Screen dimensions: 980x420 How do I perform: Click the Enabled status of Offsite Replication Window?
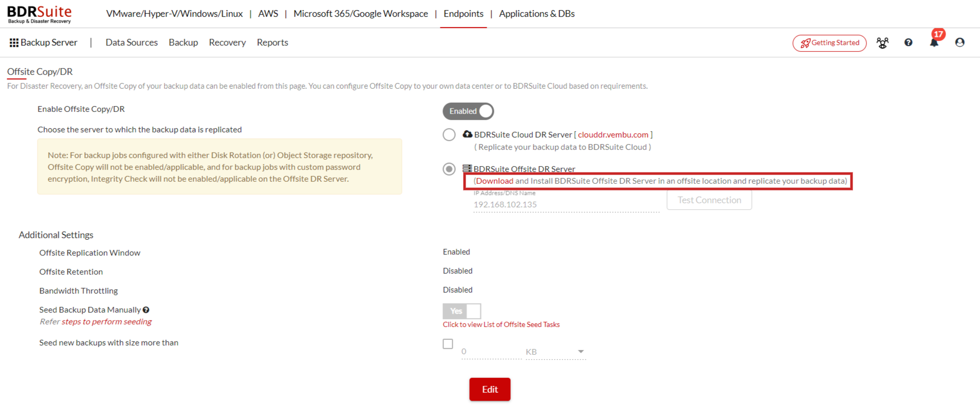tap(456, 252)
